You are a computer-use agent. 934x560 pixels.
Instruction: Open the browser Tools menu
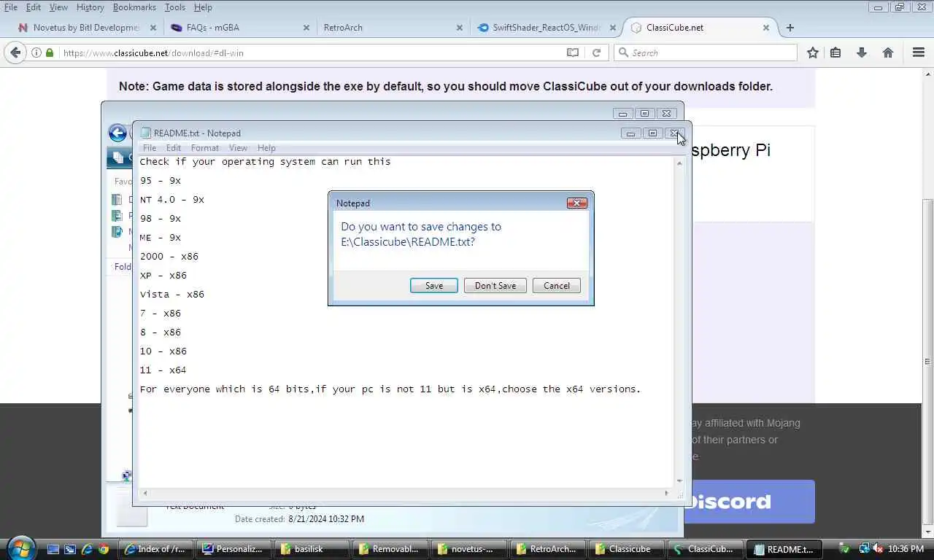[x=174, y=7]
